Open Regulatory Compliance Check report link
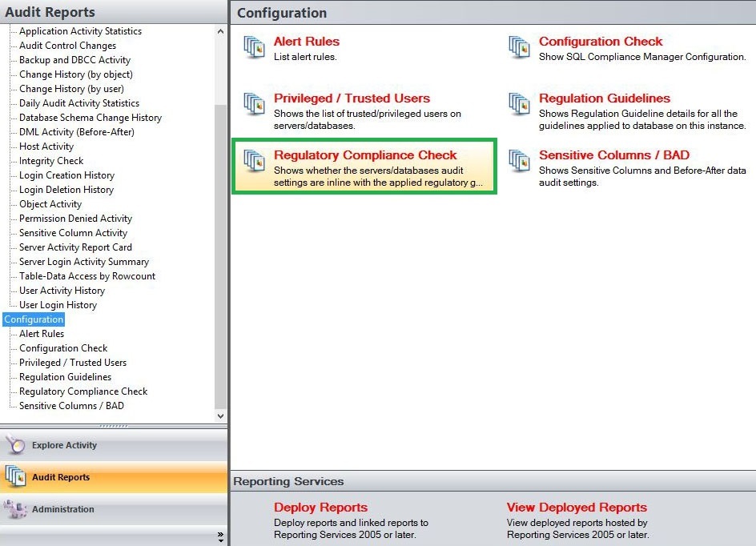This screenshot has height=546, width=756. [x=365, y=155]
